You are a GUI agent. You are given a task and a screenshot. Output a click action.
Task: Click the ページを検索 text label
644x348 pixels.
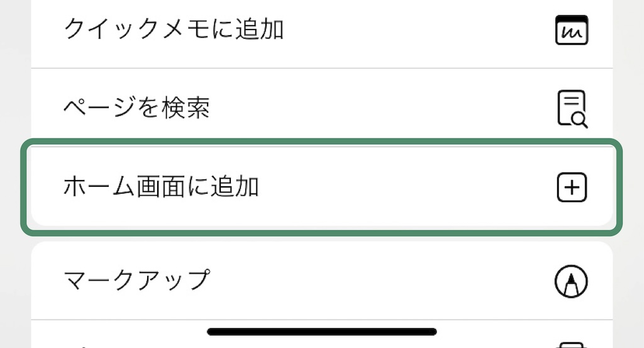tap(136, 108)
